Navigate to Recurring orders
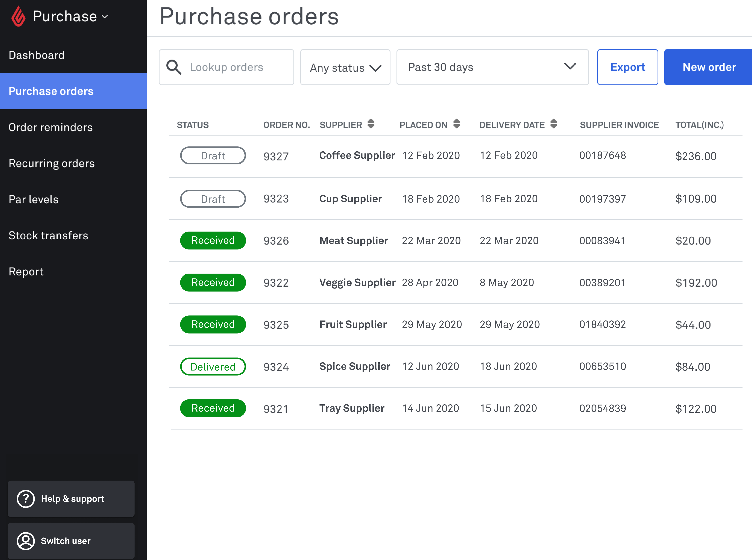This screenshot has width=752, height=560. 52,163
